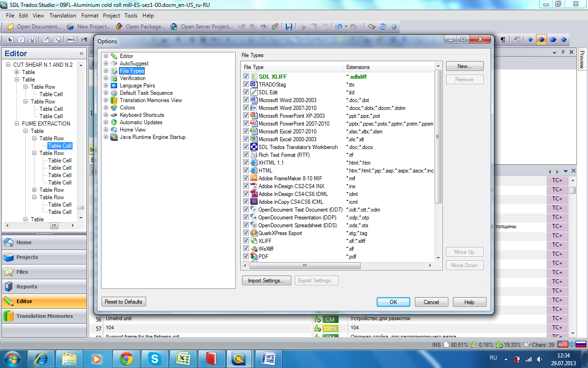The image size is (588, 368).
Task: Uncheck the TRADOStag file type checkbox
Action: 246,84
